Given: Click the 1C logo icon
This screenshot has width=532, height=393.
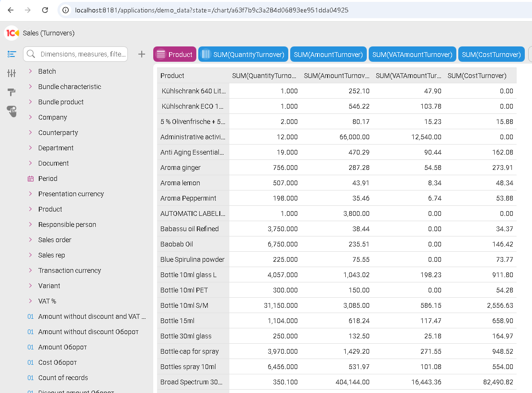Looking at the screenshot, I should pos(11,33).
